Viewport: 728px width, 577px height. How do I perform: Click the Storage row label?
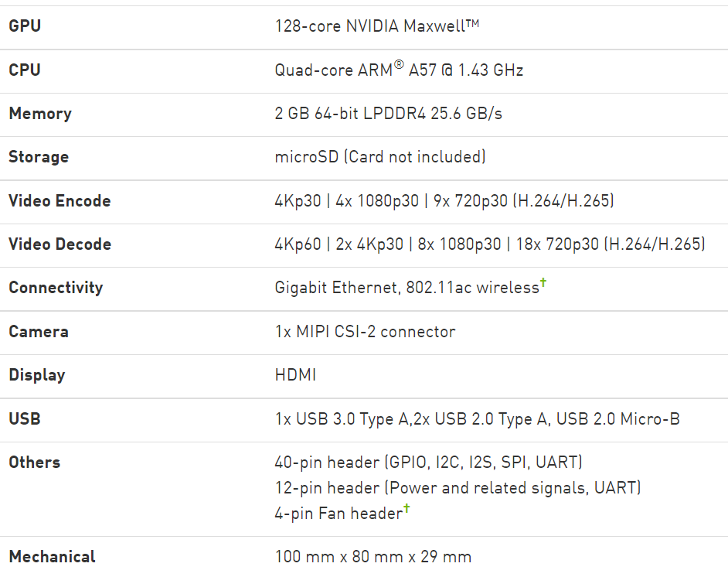pos(39,157)
